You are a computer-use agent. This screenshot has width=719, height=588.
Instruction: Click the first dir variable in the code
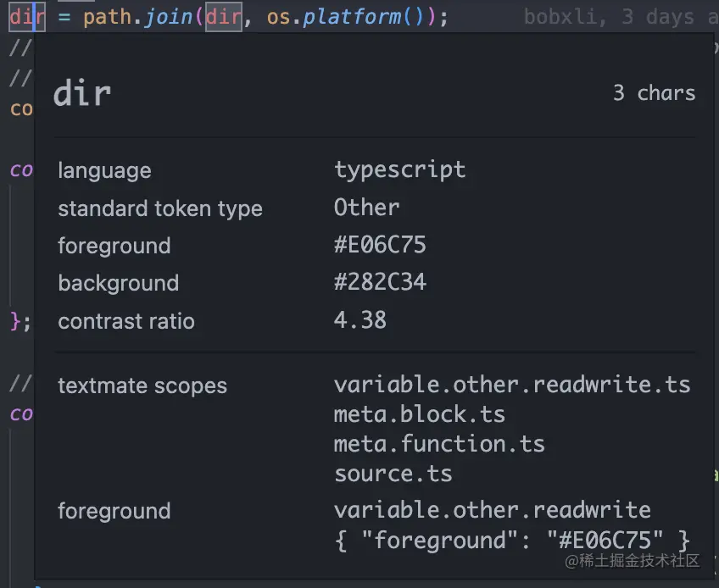21,16
